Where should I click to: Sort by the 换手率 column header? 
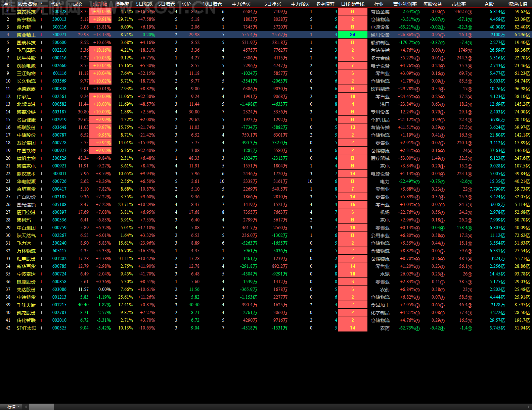coord(122,4)
